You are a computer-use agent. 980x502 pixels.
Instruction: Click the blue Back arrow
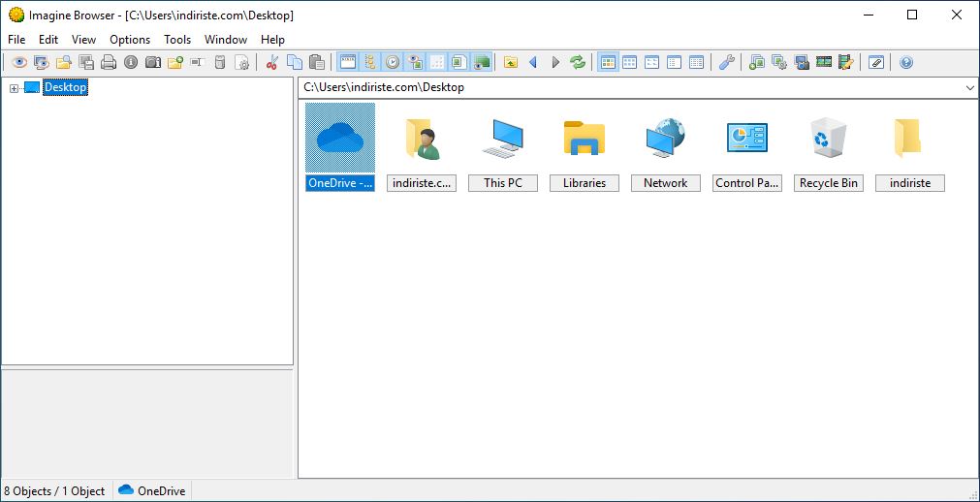pos(533,62)
